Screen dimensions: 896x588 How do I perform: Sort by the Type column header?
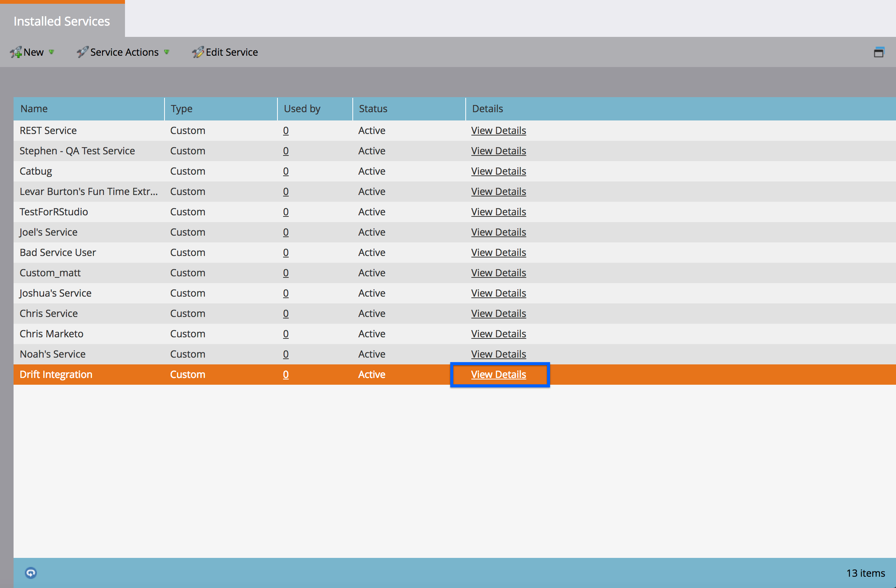click(221, 109)
